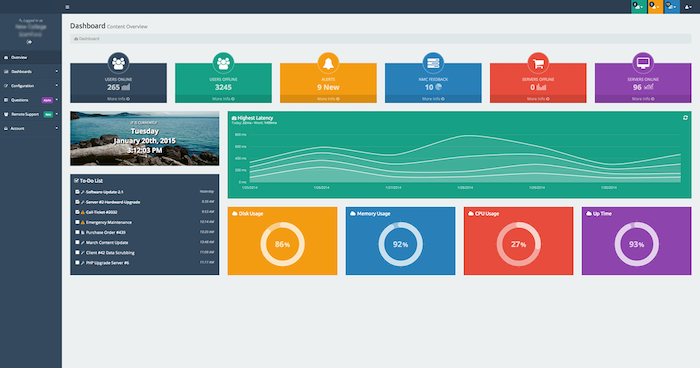Open More Info on Users Online card
The image size is (700, 368).
coord(118,99)
